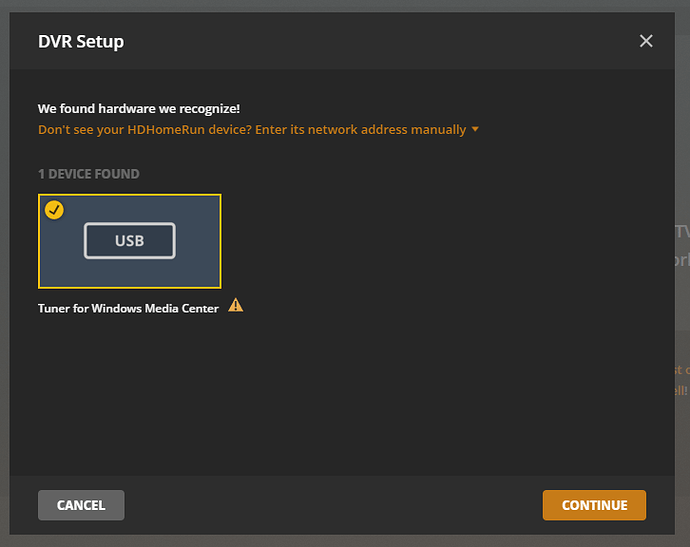This screenshot has height=547, width=690.
Task: Click the empty dialog body below the device
Action: coord(340,400)
